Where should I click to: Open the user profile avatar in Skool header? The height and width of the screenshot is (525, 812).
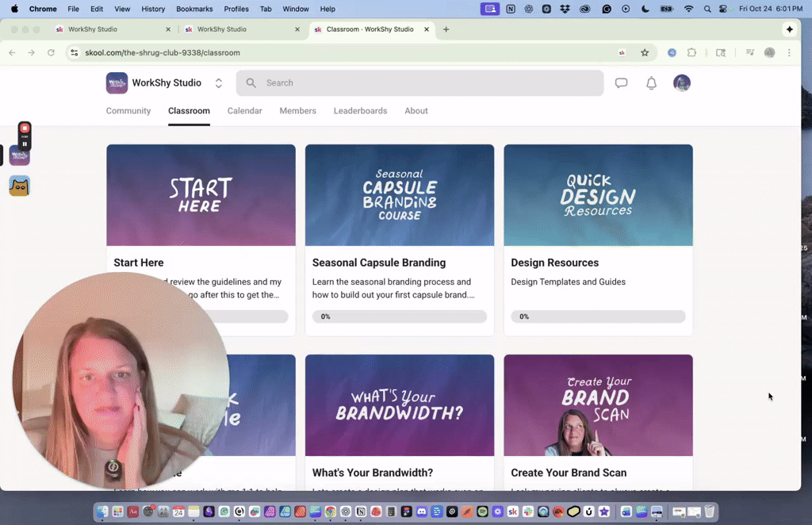[681, 82]
